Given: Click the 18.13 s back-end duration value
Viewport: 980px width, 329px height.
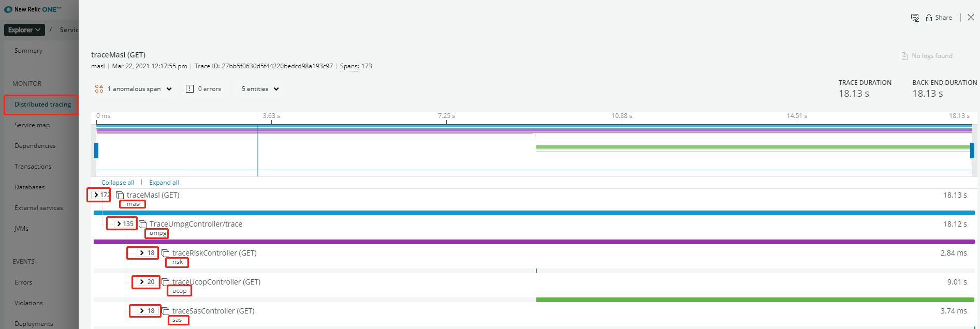Looking at the screenshot, I should [927, 94].
